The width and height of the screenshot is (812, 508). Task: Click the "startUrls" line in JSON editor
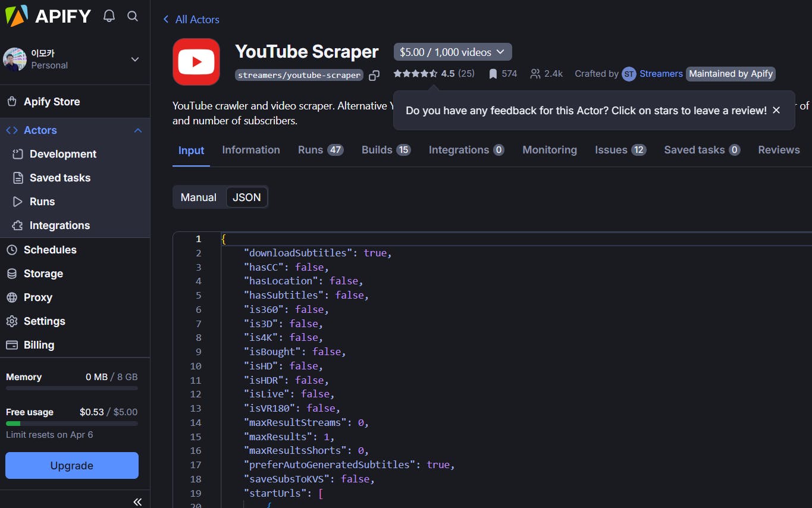tap(283, 493)
